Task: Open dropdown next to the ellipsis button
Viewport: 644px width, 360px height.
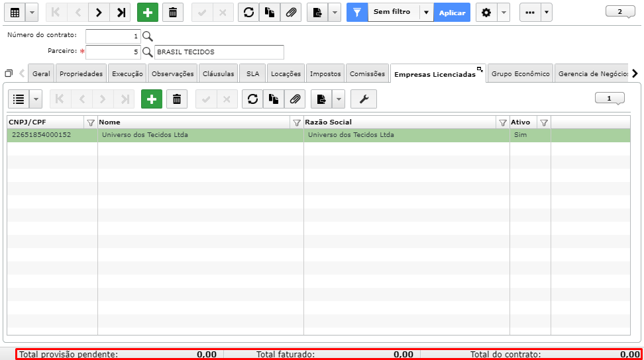Action: coord(546,13)
